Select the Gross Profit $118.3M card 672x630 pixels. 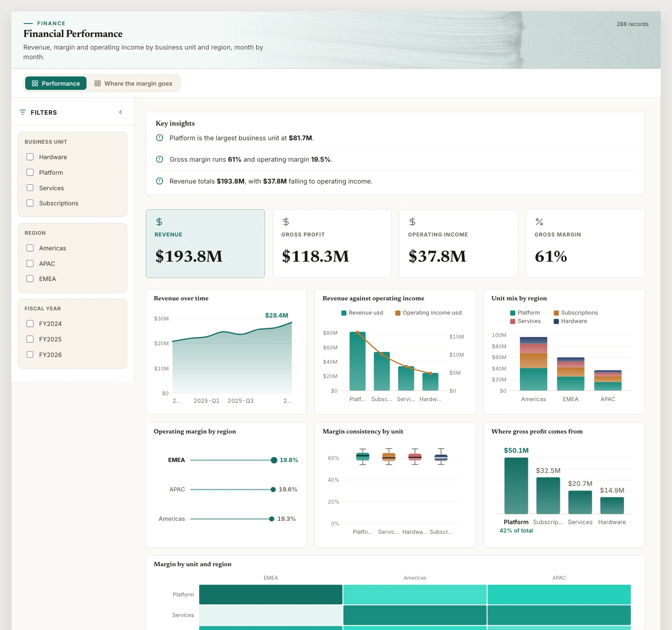pyautogui.click(x=332, y=244)
